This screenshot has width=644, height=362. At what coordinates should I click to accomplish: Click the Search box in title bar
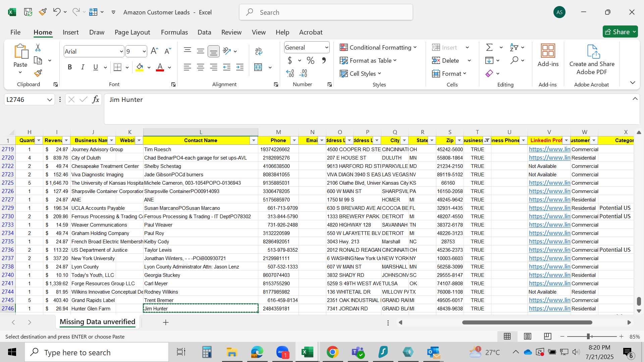tap(326, 12)
